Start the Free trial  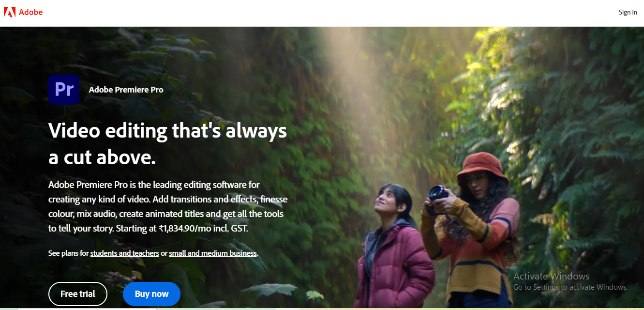[x=78, y=294]
